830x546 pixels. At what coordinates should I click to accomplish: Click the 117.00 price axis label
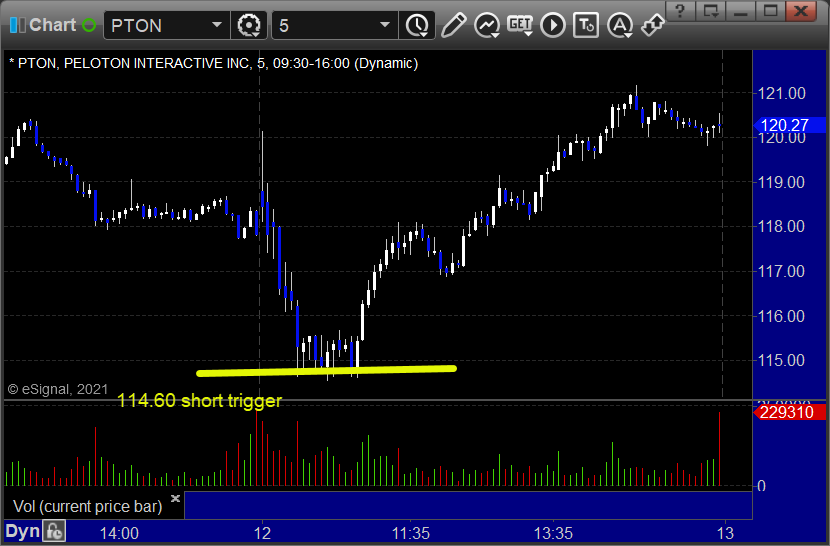782,272
